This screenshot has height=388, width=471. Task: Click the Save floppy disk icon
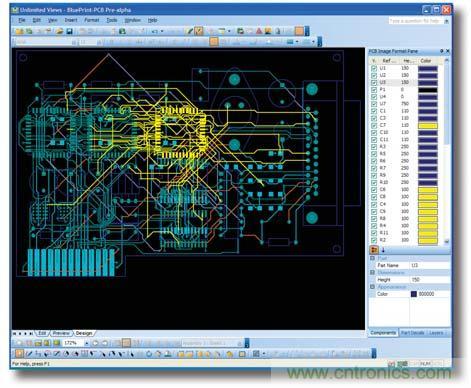click(69, 31)
